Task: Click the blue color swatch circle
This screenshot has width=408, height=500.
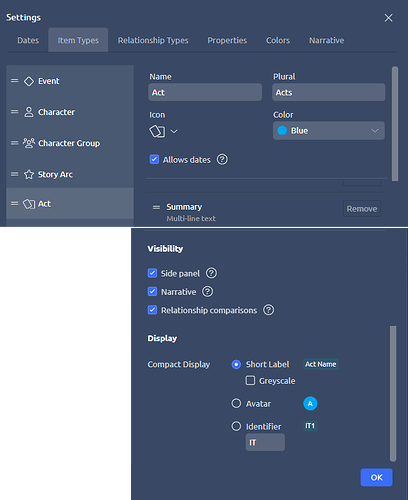Action: coord(282,130)
